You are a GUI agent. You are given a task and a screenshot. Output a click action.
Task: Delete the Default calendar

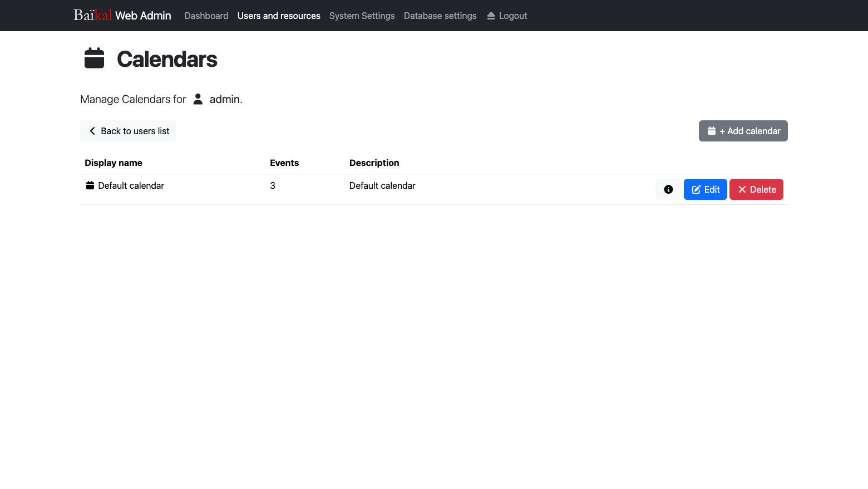tap(757, 189)
